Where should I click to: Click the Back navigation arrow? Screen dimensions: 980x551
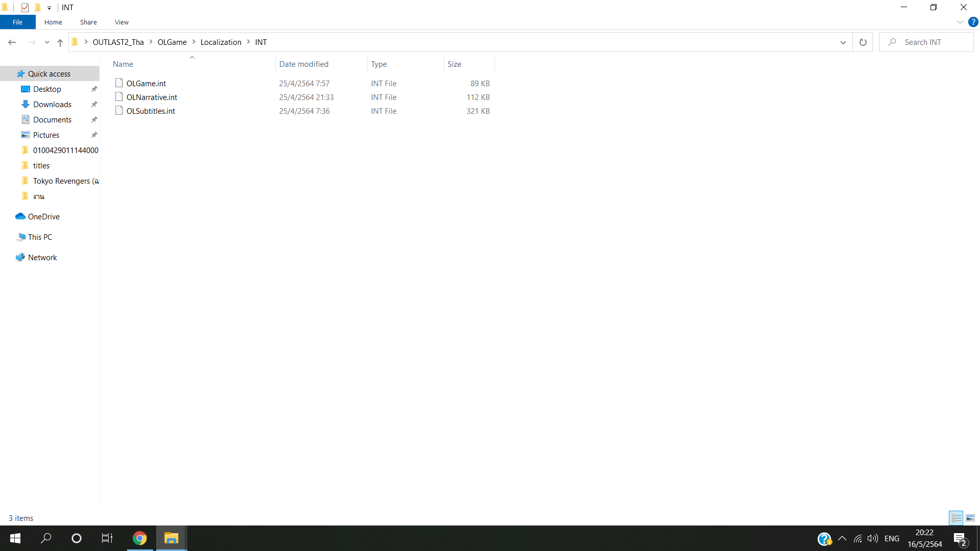coord(12,42)
